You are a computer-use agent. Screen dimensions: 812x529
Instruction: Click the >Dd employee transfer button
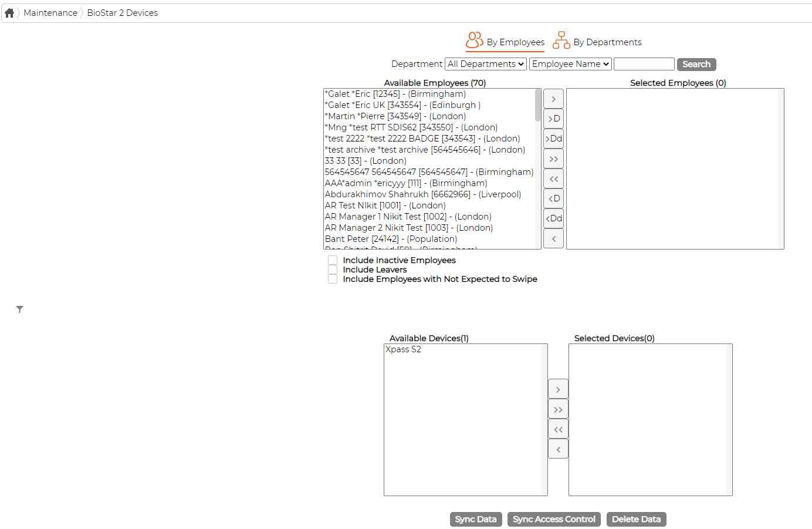coord(554,139)
